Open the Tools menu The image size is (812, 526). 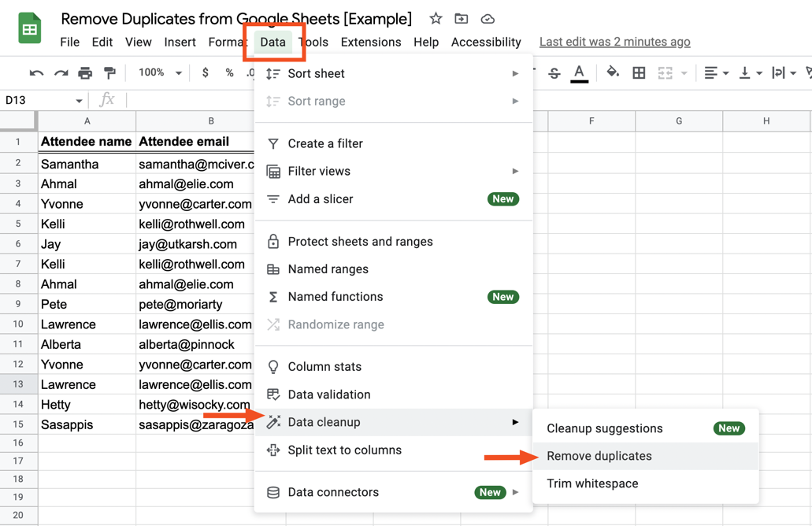pos(313,42)
